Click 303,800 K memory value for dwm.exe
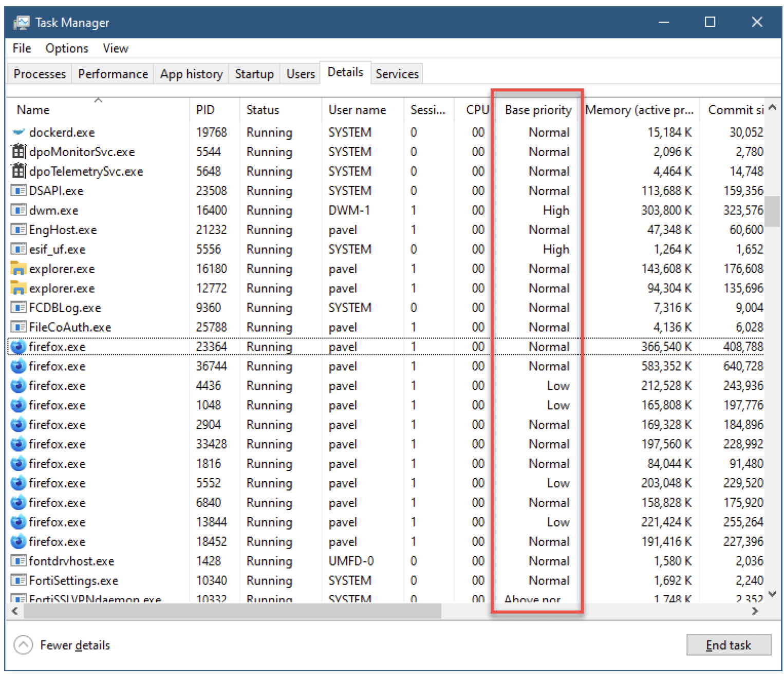Image resolution: width=784 pixels, height=680 pixels. pyautogui.click(x=666, y=211)
